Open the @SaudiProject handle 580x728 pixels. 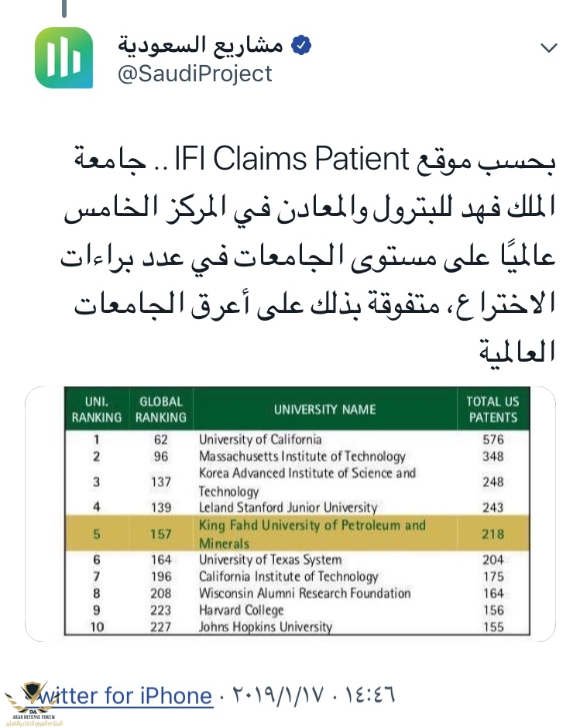click(x=194, y=74)
